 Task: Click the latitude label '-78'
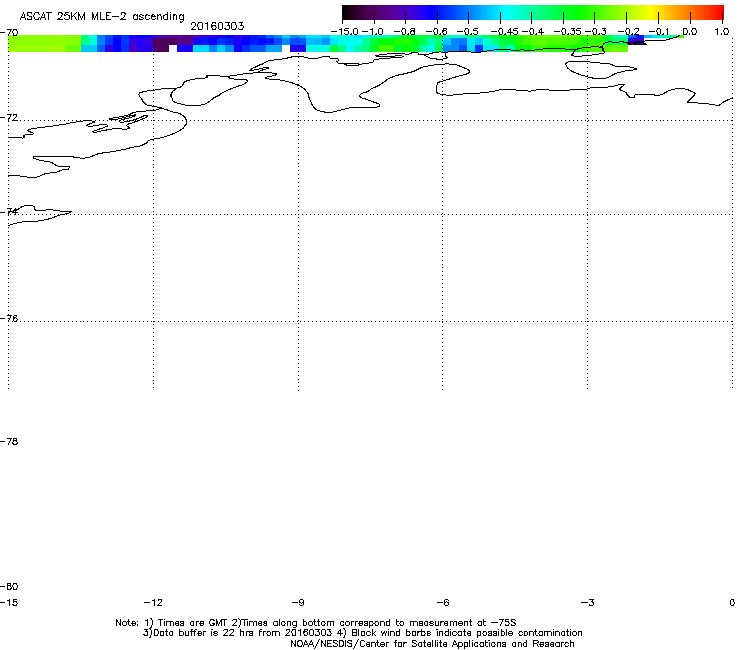tap(9, 442)
